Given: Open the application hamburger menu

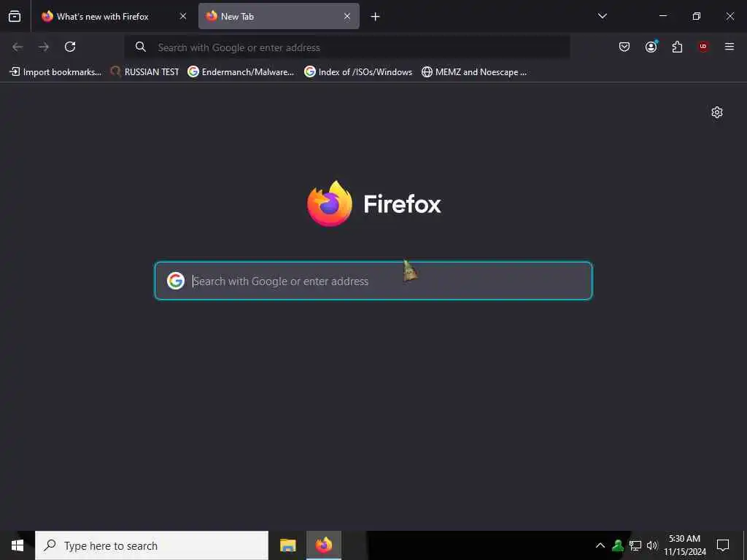Looking at the screenshot, I should coord(729,47).
